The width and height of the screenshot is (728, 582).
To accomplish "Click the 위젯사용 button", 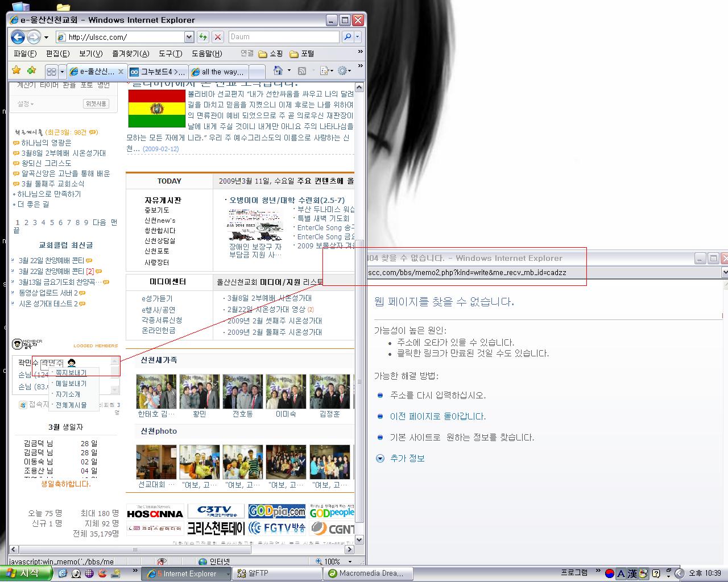I will (x=96, y=104).
